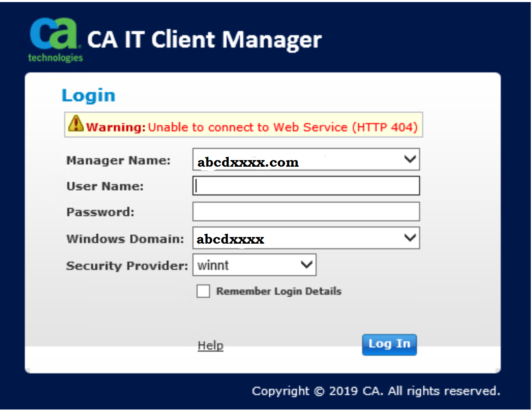Open the Help link

[210, 345]
